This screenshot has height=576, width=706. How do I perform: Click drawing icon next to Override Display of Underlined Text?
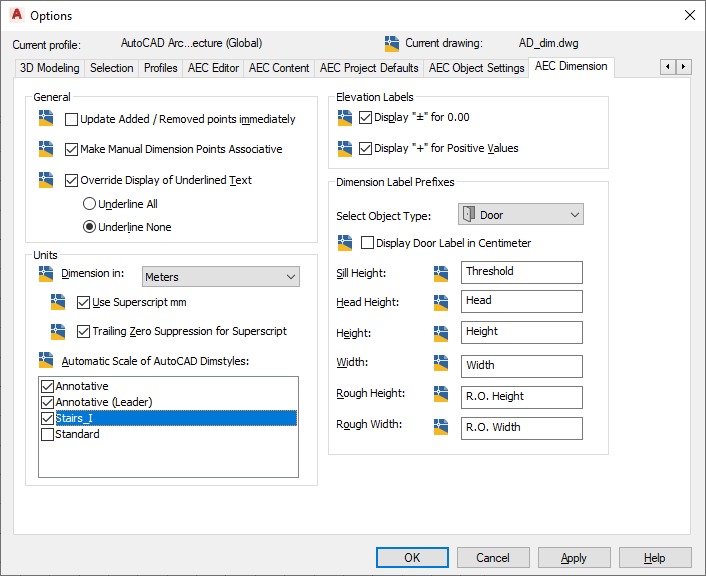coord(46,180)
